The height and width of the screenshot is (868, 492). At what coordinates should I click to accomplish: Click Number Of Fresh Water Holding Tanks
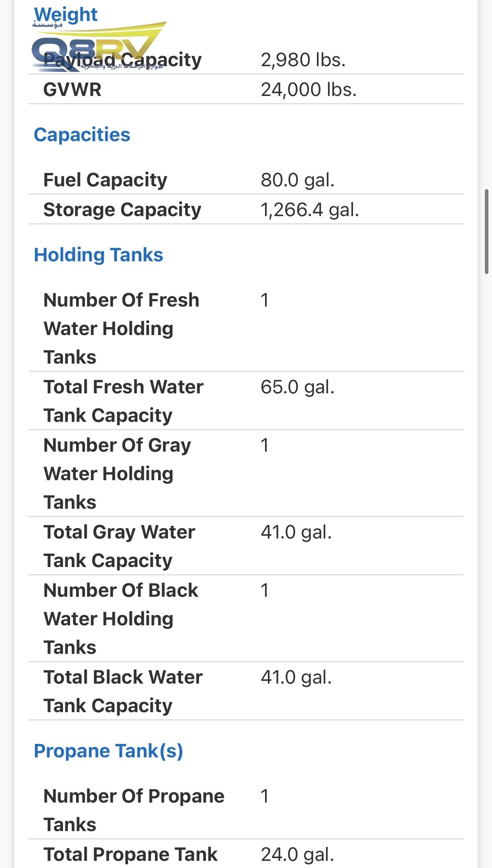(121, 328)
